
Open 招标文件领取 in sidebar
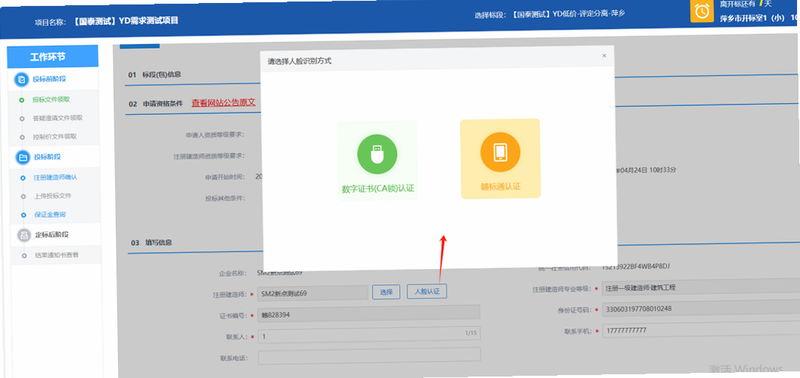coord(51,99)
